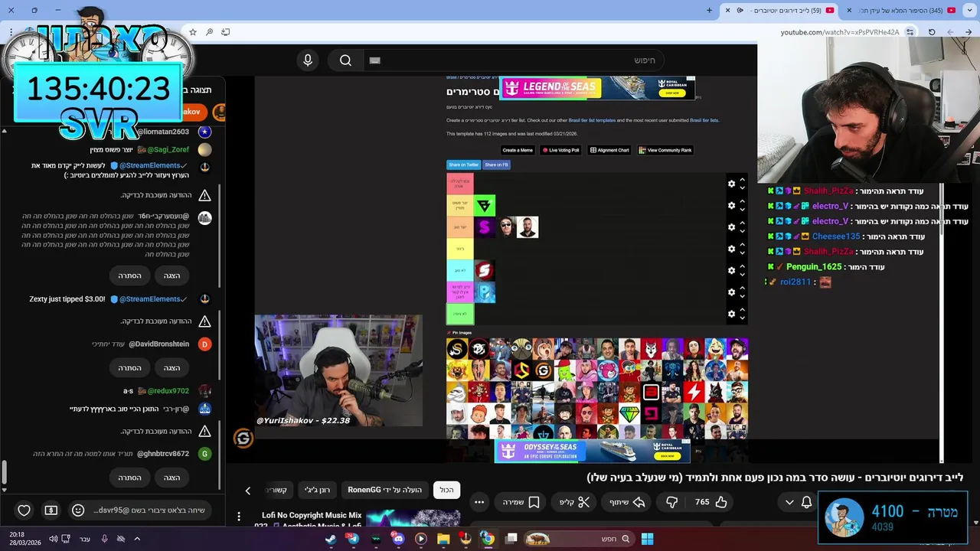Click הצגה under the נועם message
980x551 pixels.
click(x=171, y=275)
